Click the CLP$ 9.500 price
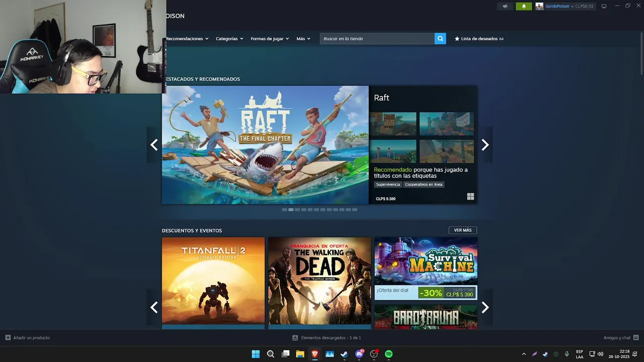 [x=386, y=199]
